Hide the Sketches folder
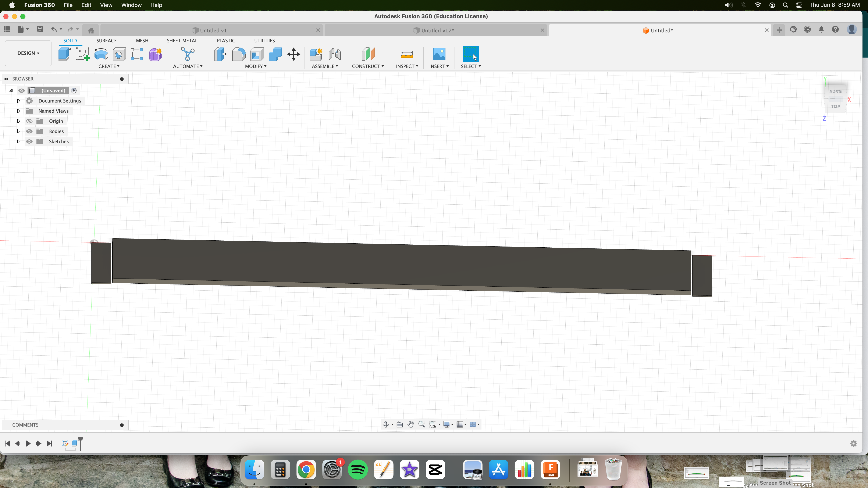The height and width of the screenshot is (488, 868). coord(29,141)
